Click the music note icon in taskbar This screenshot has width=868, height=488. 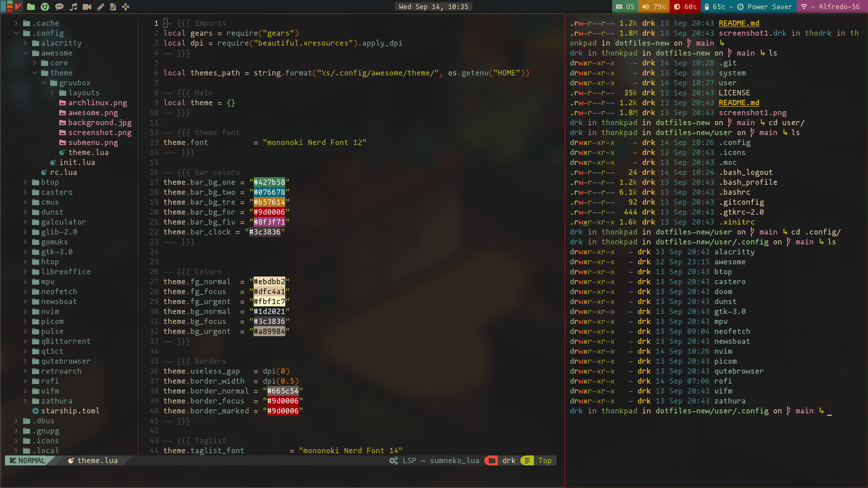[73, 7]
